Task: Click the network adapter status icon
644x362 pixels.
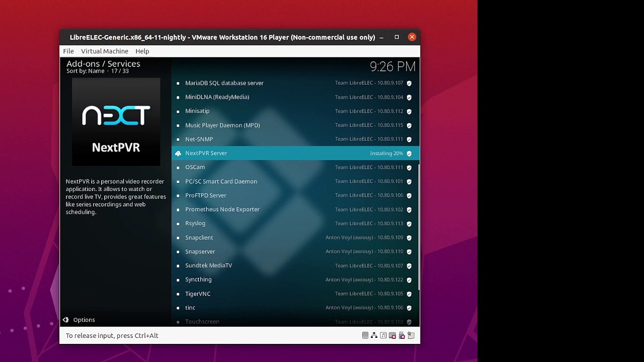Action: [x=374, y=335]
